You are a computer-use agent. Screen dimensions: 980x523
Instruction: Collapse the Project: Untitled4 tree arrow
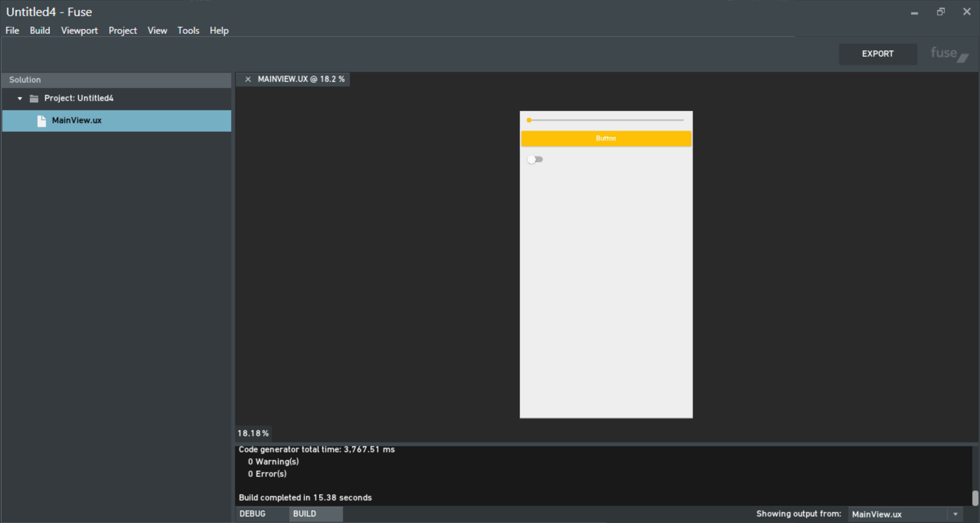[20, 99]
